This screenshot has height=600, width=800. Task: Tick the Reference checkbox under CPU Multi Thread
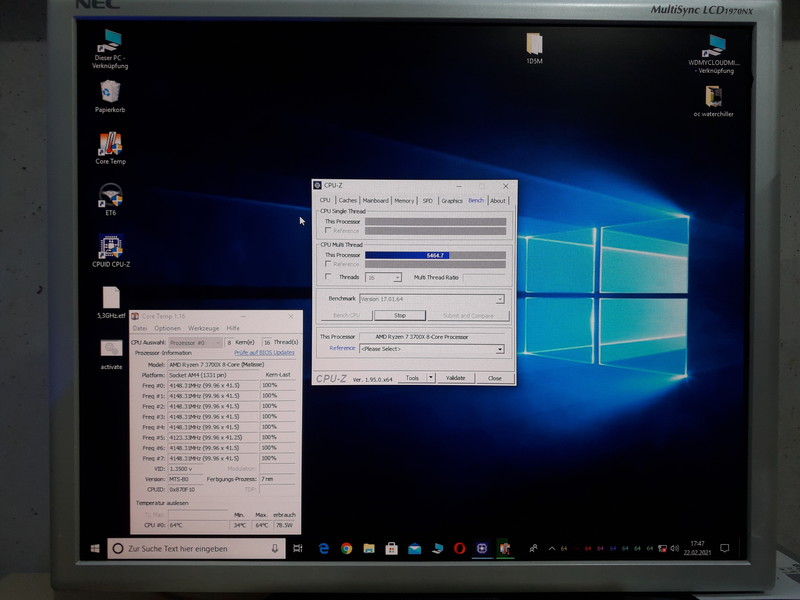click(x=328, y=264)
